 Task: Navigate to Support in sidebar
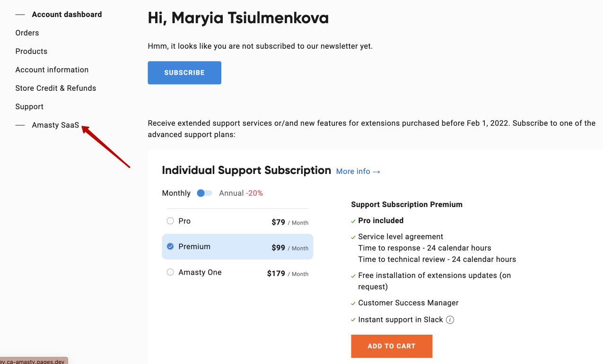[29, 107]
